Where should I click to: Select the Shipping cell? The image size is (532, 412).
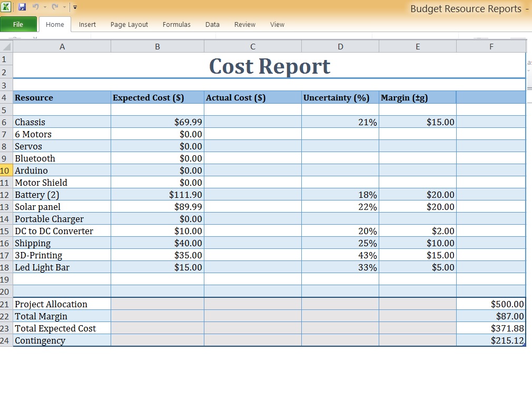point(62,243)
